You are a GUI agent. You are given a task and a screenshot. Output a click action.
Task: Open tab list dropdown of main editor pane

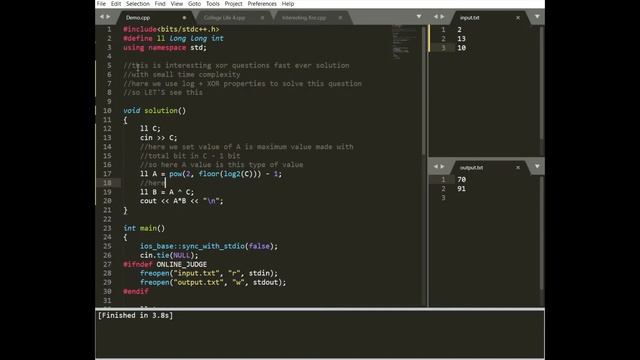[x=419, y=17]
